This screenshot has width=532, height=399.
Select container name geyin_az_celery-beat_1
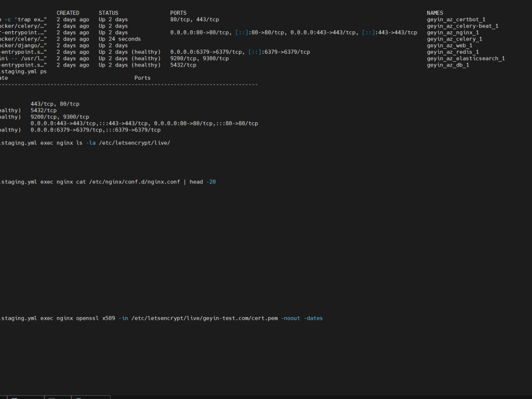[462, 26]
